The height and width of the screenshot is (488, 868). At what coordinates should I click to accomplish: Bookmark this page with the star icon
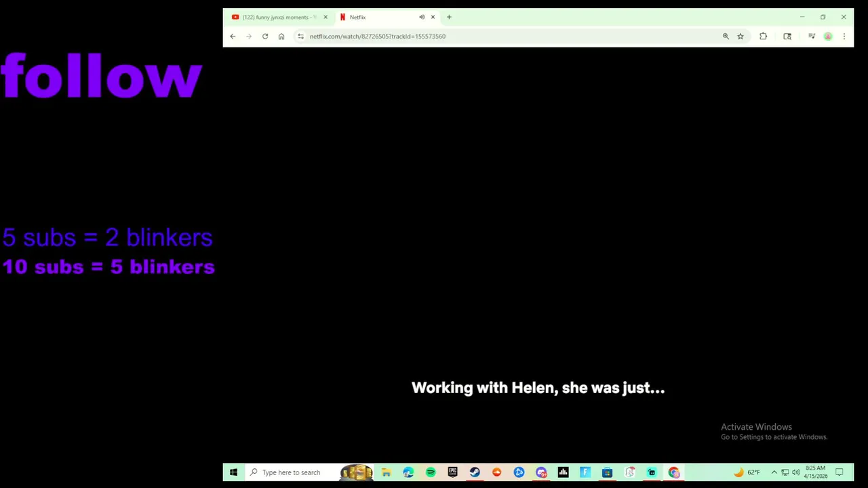click(x=741, y=37)
